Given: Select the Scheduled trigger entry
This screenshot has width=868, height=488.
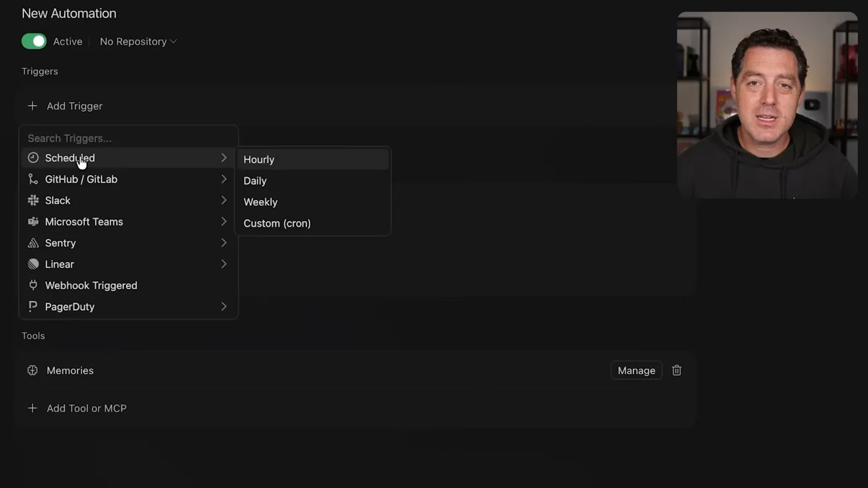Looking at the screenshot, I should point(129,158).
